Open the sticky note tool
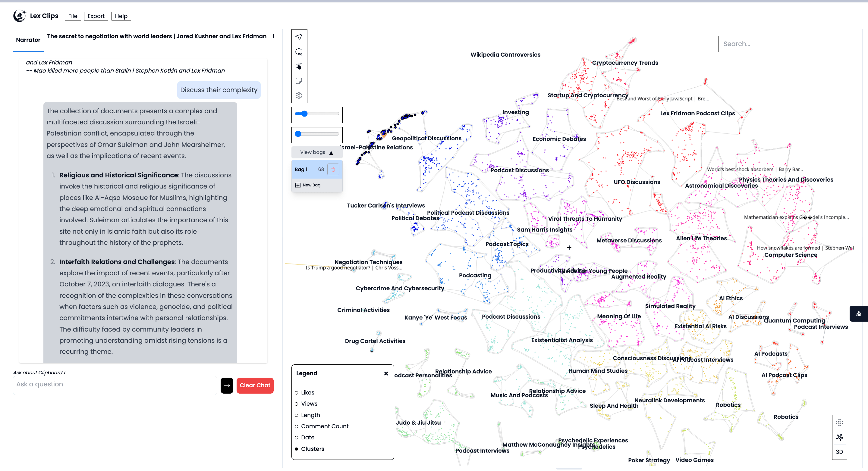Screen dimensions: 868x471 coord(299,81)
